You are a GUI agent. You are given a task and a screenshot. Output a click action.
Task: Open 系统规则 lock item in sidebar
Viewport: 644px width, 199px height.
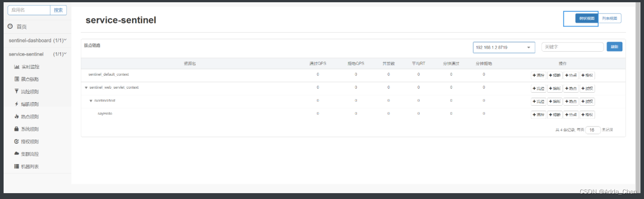click(27, 129)
